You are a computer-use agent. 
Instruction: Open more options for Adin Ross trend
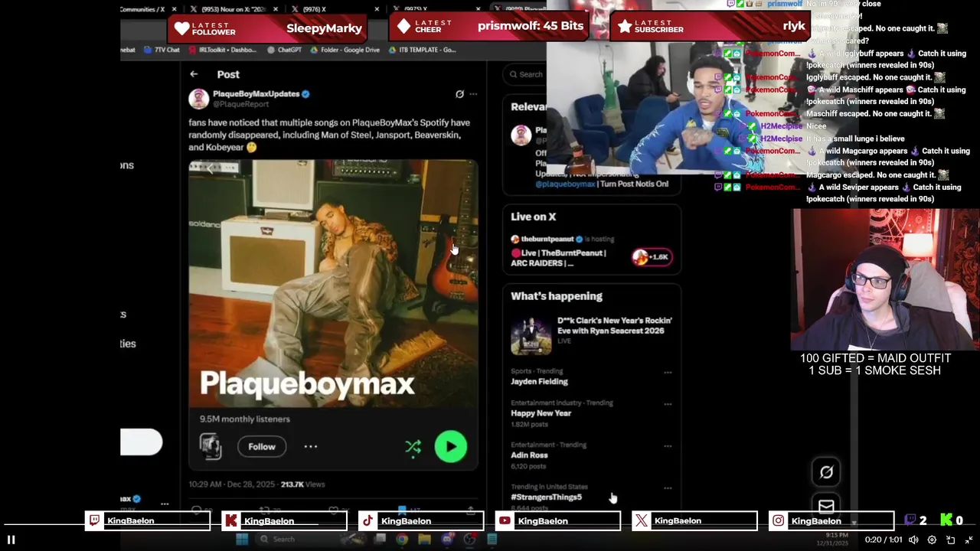coord(668,446)
